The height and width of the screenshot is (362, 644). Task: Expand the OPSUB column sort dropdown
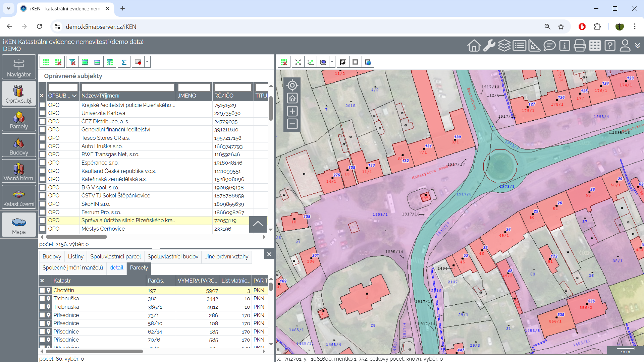pyautogui.click(x=74, y=96)
